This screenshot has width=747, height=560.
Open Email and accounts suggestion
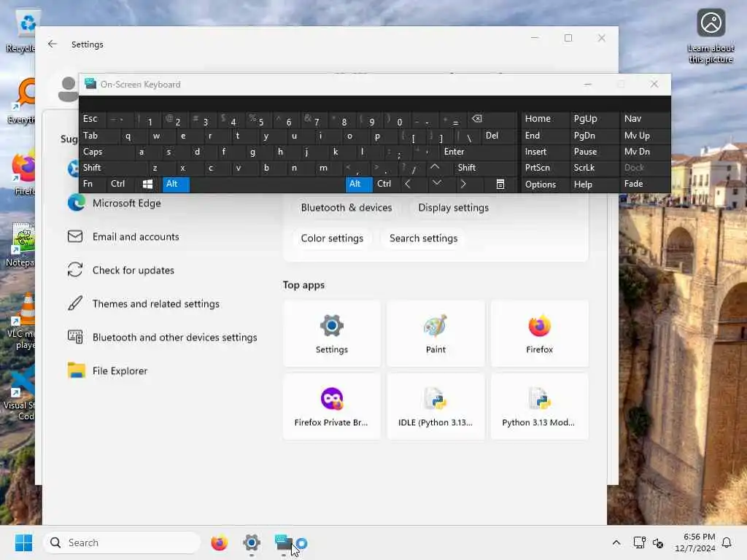point(136,237)
